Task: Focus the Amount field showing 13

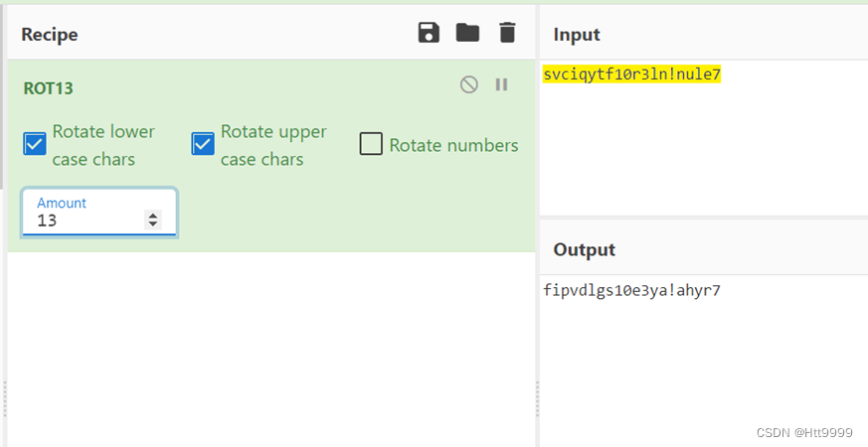Action: click(99, 213)
